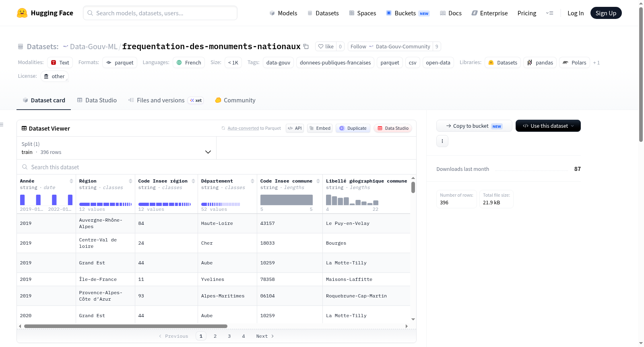Open the Community tab
Image resolution: width=644 pixels, height=347 pixels.
click(235, 100)
